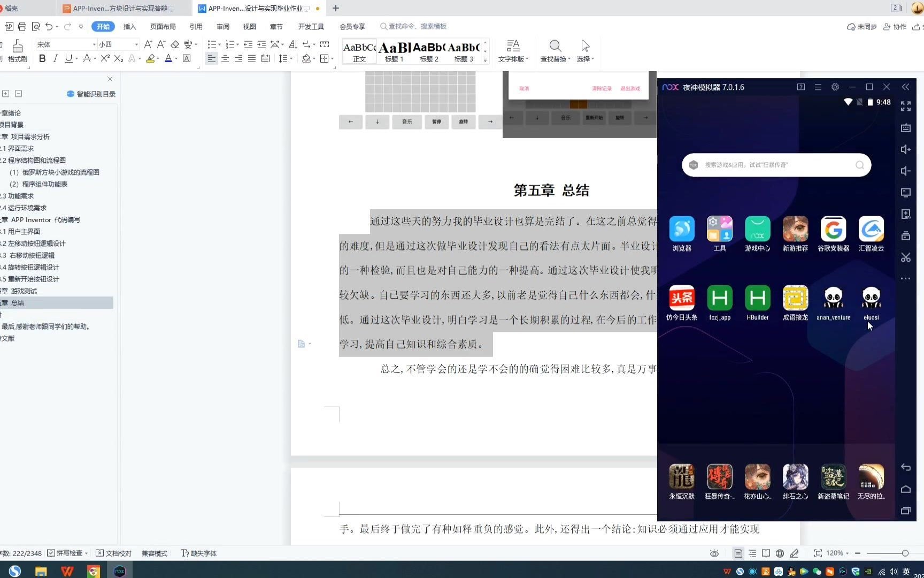
Task: Open the APK install tool in Nox sidebar
Action: tap(906, 214)
